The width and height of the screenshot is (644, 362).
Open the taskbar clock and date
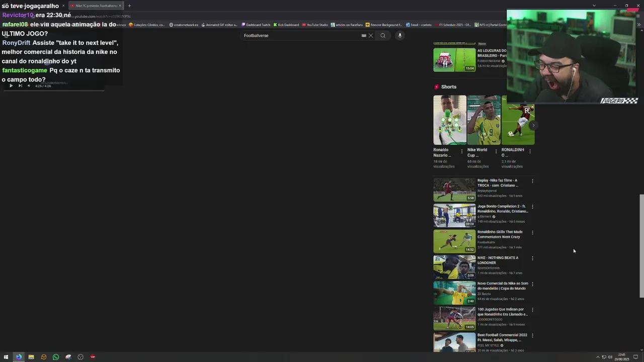pyautogui.click(x=622, y=357)
